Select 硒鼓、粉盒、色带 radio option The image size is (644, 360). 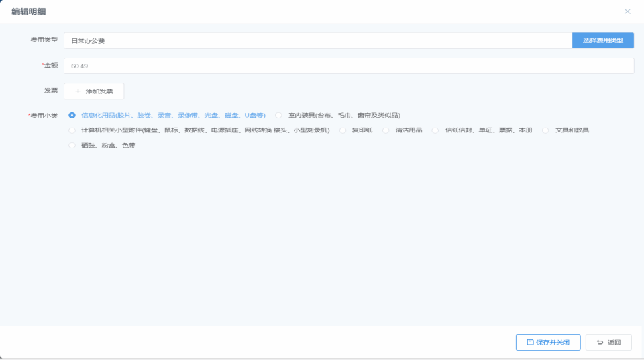point(72,145)
